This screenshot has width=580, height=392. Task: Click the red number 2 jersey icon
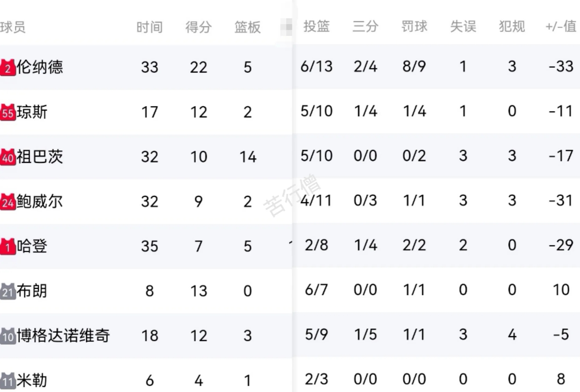click(7, 67)
